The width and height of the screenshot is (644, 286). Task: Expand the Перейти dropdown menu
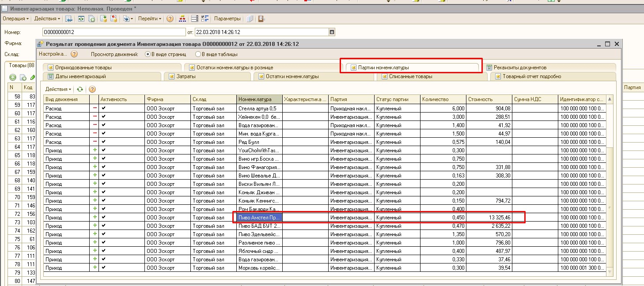point(149,19)
